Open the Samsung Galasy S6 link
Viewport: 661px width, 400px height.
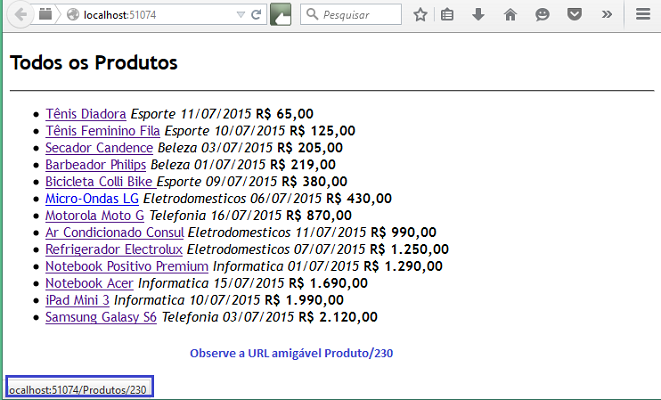point(101,317)
